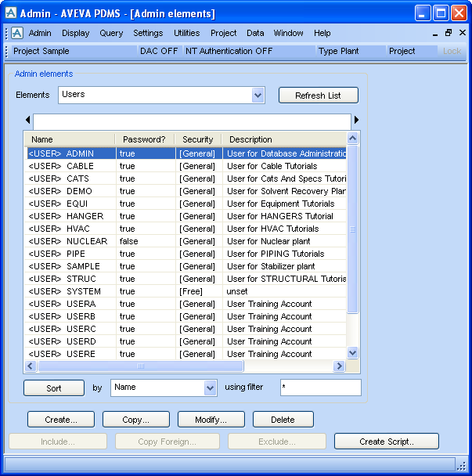Select the PIPE user row
The image size is (472, 476).
[x=186, y=254]
